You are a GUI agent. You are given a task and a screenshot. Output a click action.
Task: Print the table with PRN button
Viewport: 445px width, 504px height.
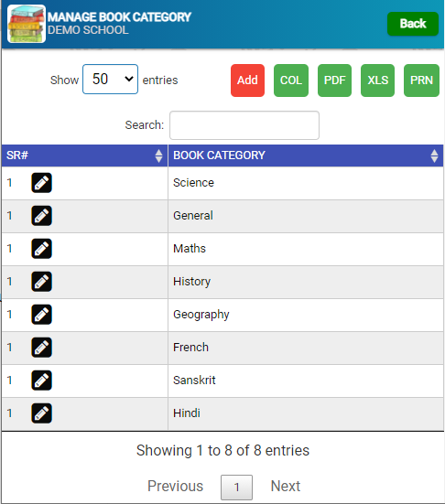click(421, 80)
